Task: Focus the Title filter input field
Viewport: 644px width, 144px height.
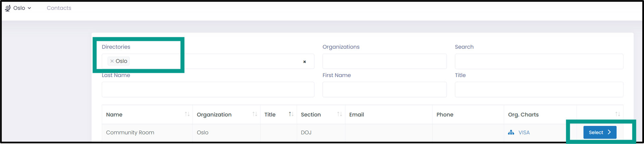Action: 539,89
